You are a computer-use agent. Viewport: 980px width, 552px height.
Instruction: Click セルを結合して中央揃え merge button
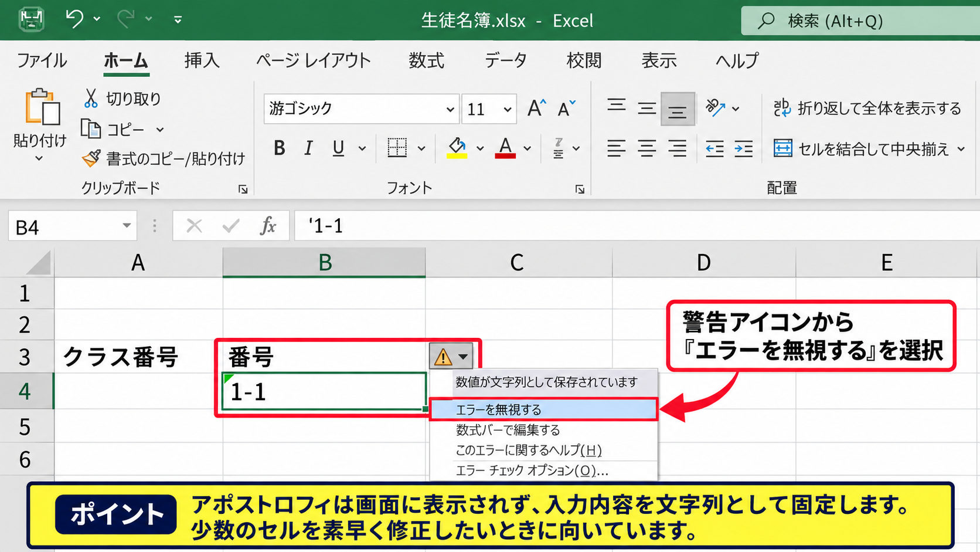(861, 148)
